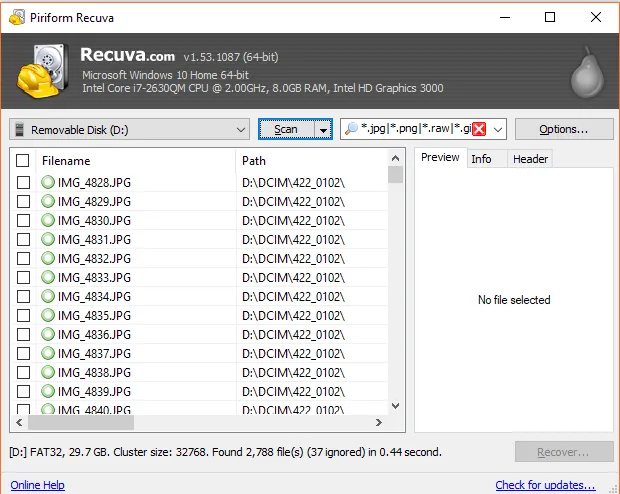The width and height of the screenshot is (620, 494).
Task: Click the Recuva hard hat logo icon
Action: pos(41,71)
